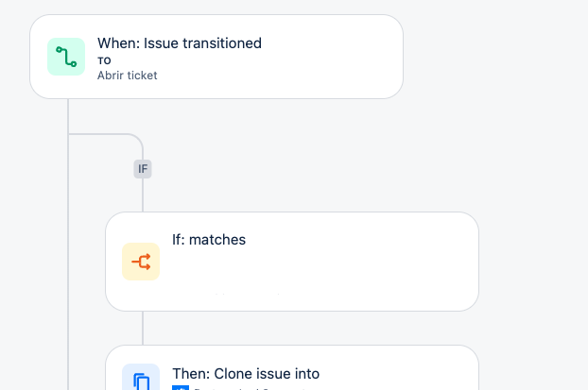Open the 'When: Issue transitioned' trigger card
Screen dimensions: 588x390
click(x=216, y=57)
